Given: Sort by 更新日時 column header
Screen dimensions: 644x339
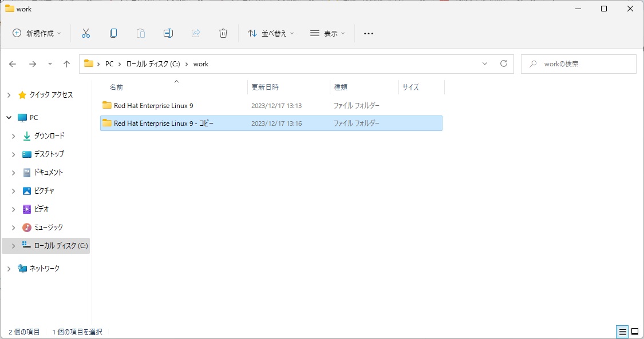Looking at the screenshot, I should 265,87.
